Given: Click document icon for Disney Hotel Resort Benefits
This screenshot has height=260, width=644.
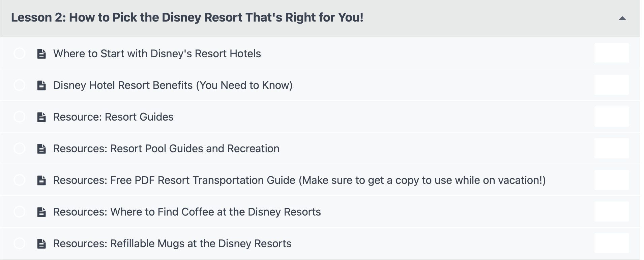Looking at the screenshot, I should coord(41,85).
